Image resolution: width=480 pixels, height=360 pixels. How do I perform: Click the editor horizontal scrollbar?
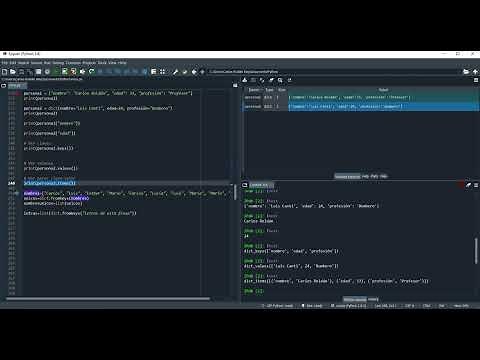tap(108, 299)
